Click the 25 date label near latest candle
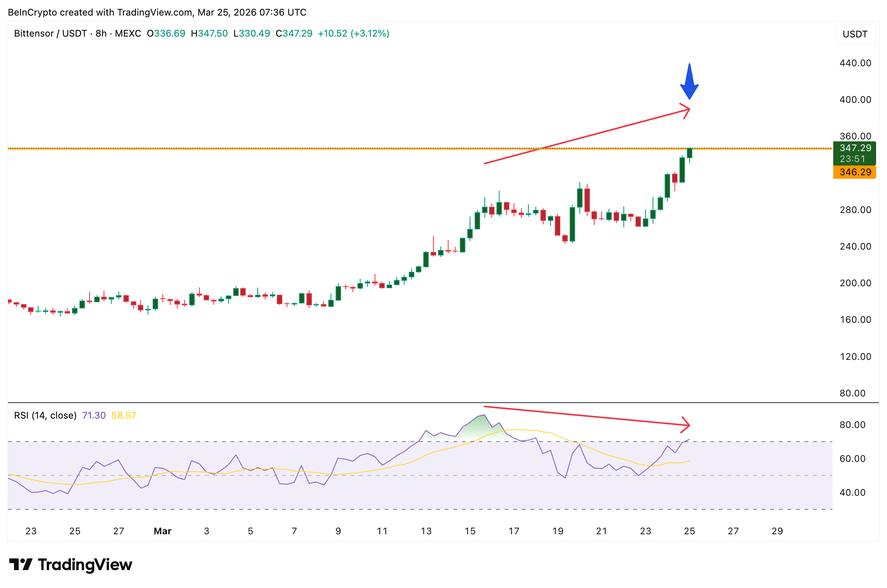This screenshot has height=588, width=887. pos(689,531)
